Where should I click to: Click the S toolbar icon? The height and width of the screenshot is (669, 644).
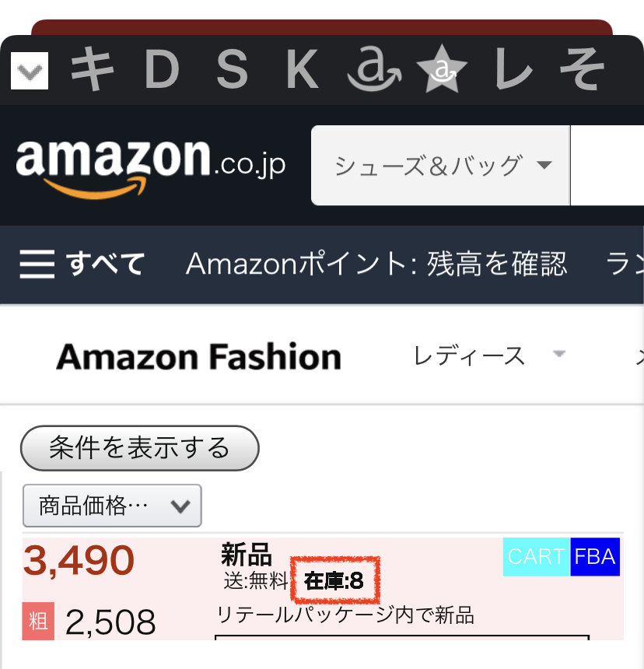pyautogui.click(x=232, y=70)
